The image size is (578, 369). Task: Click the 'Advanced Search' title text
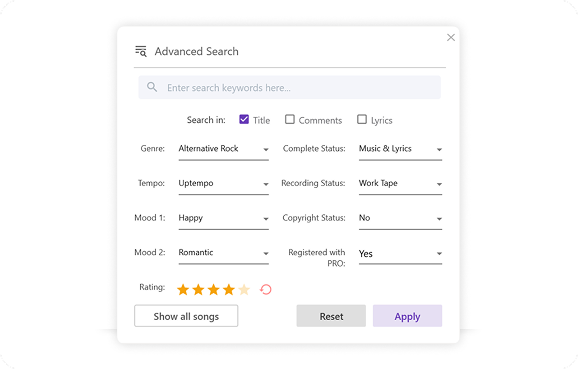point(196,51)
